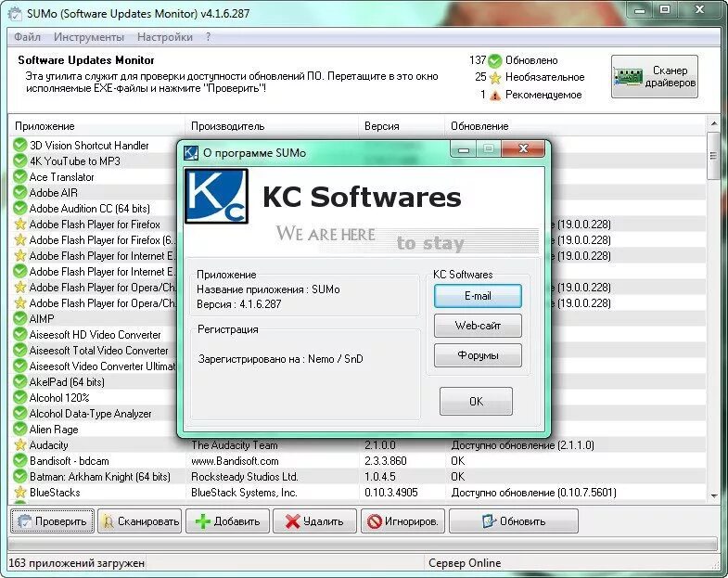Image resolution: width=728 pixels, height=578 pixels.
Task: Click the check icon next to AkelPad (64 bits)
Action: (x=20, y=382)
